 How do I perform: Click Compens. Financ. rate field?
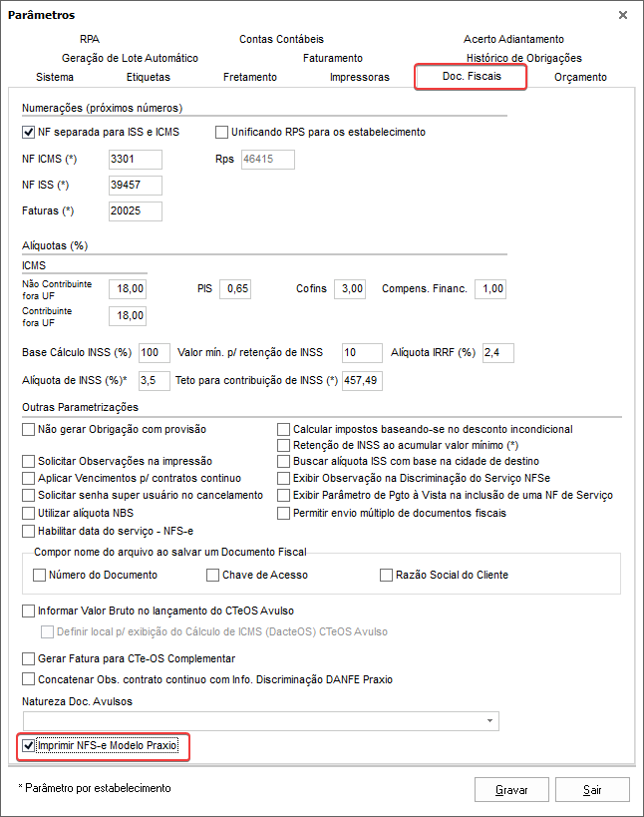coord(490,289)
